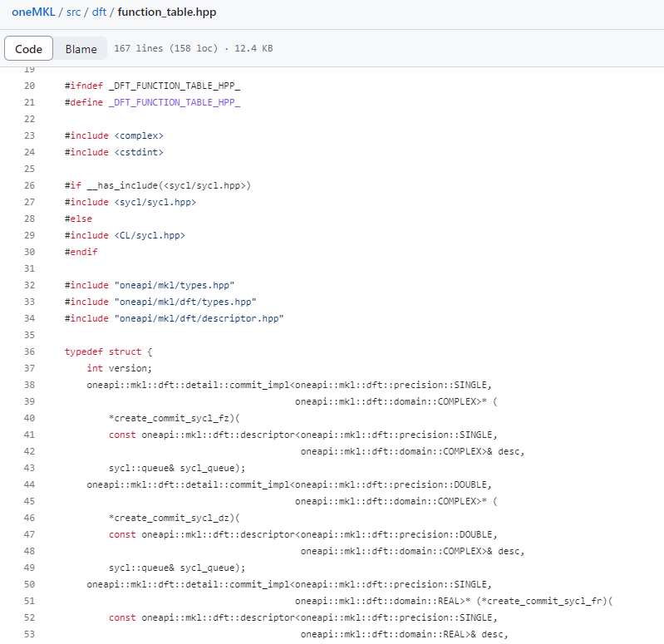The image size is (664, 644).
Task: Click the file size info text '167 lines (158 loc)'
Action: point(165,49)
